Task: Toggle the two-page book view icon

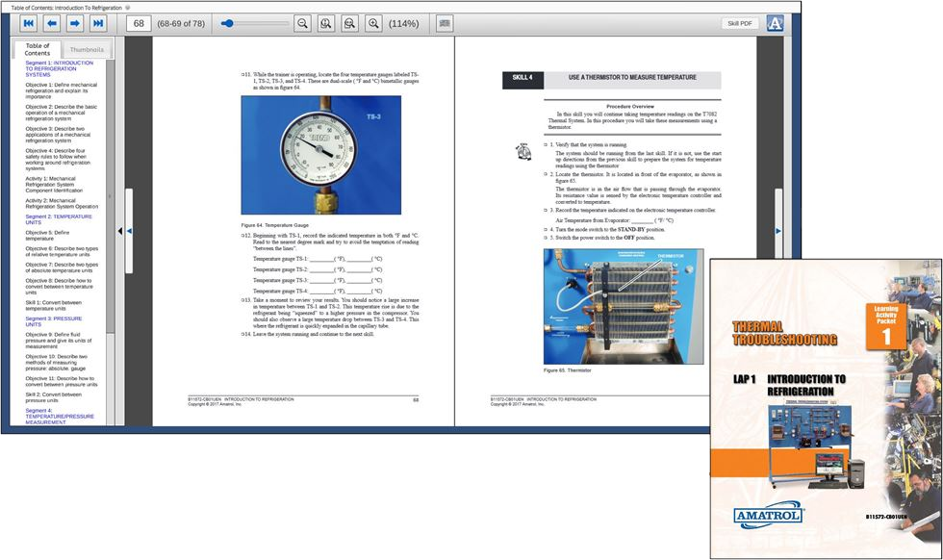Action: click(445, 23)
